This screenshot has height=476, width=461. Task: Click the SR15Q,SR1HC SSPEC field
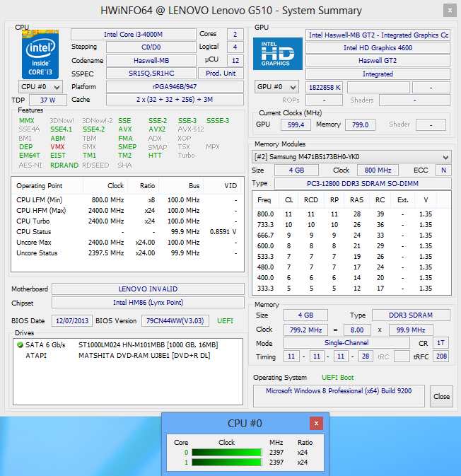[151, 73]
